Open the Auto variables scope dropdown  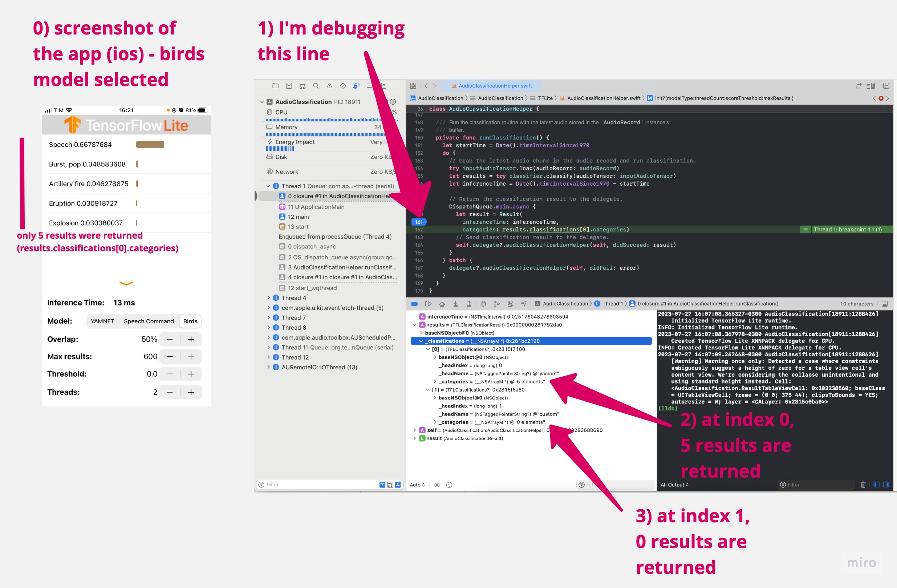click(417, 485)
